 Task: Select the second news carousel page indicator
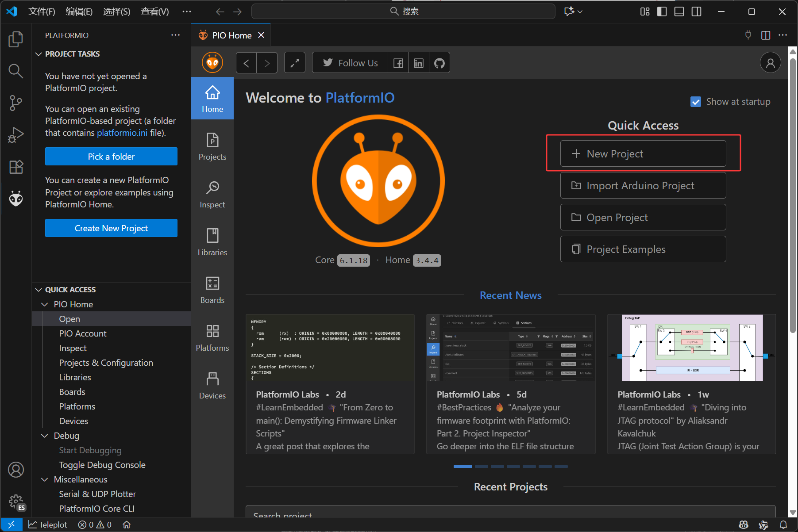tap(482, 466)
